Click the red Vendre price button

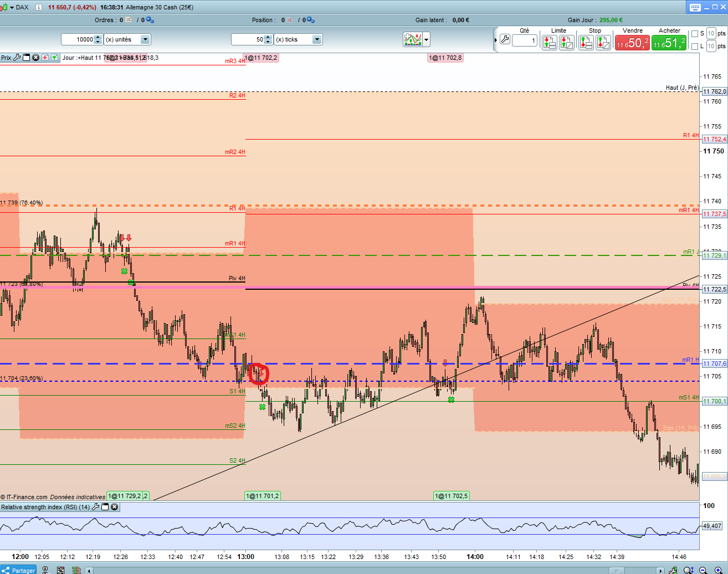pyautogui.click(x=632, y=43)
